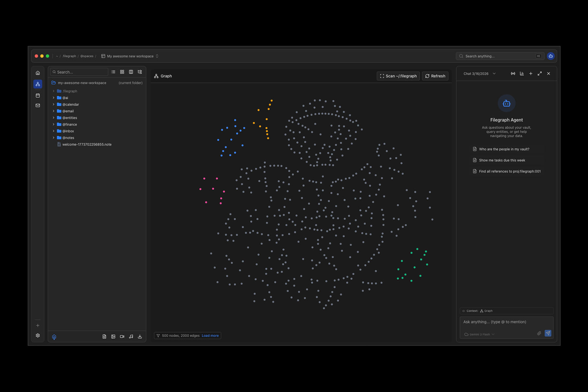Click the ~ home breadcrumb in title bar

coord(57,56)
